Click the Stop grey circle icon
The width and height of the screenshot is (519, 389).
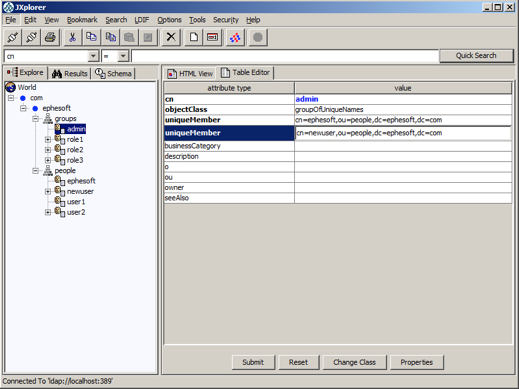[x=258, y=37]
